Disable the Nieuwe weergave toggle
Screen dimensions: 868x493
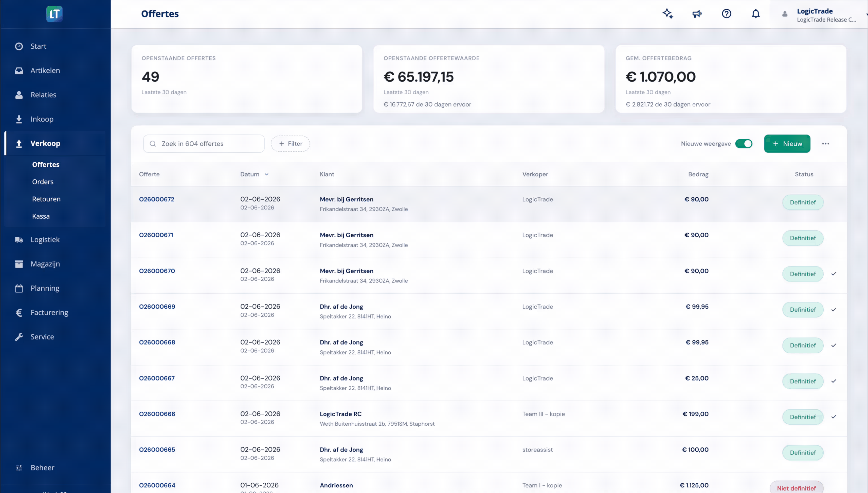pos(744,144)
